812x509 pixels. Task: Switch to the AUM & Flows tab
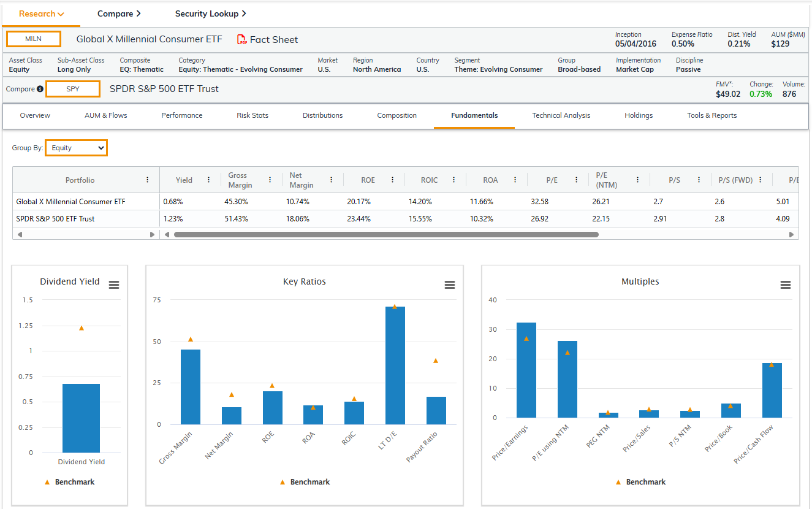point(106,115)
